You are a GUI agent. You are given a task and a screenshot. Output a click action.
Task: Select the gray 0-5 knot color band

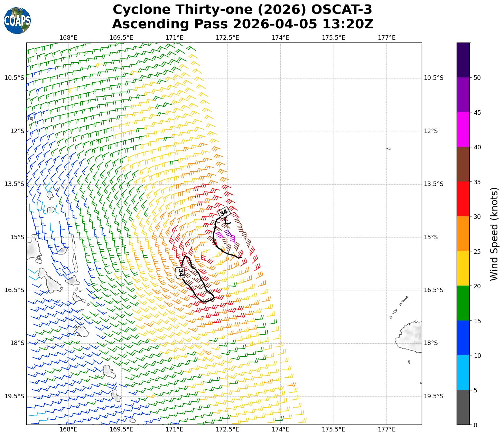tap(463, 407)
